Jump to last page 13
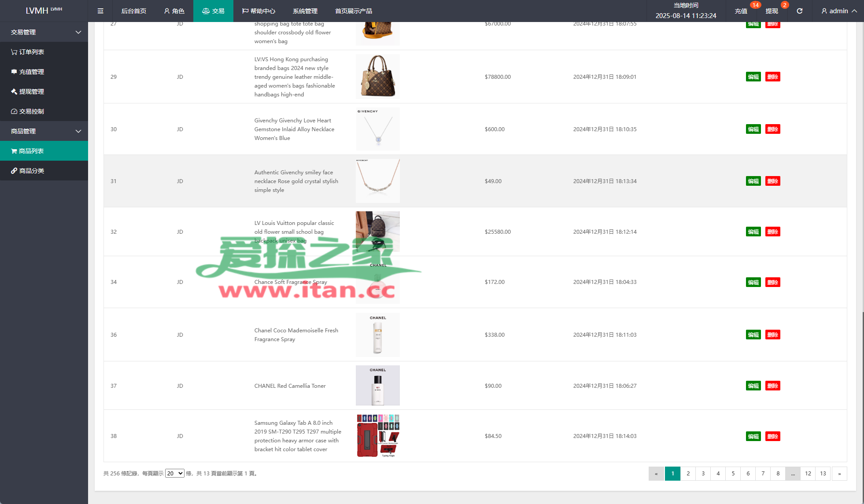The height and width of the screenshot is (504, 864). coord(823,474)
